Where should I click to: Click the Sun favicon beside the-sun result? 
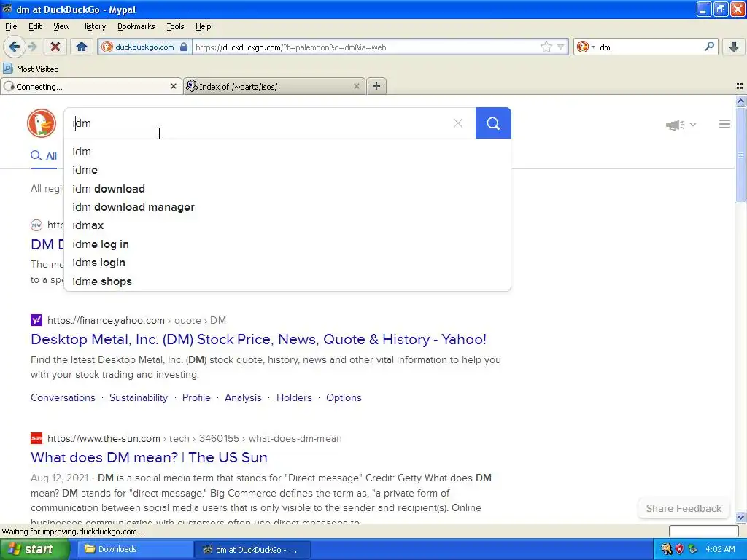(36, 438)
